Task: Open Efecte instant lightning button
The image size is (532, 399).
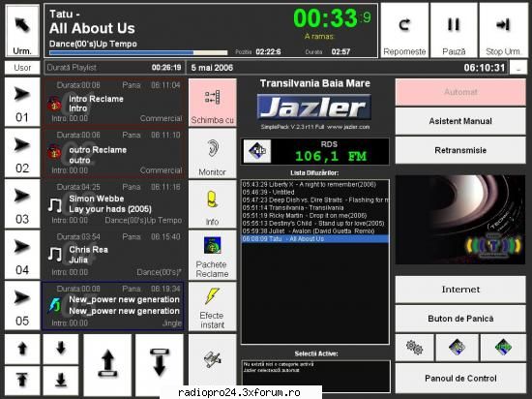Action: coord(213,306)
